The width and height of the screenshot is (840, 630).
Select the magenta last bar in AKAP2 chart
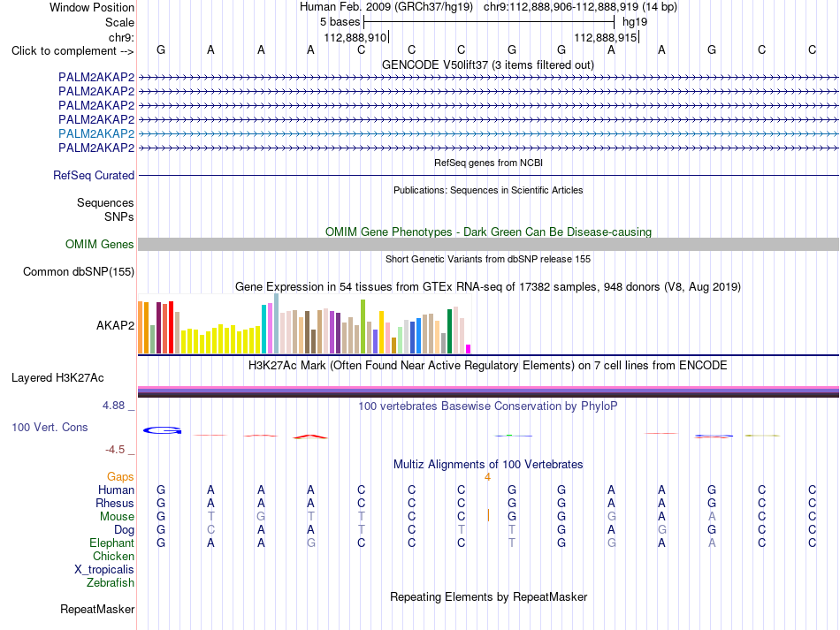tap(469, 349)
